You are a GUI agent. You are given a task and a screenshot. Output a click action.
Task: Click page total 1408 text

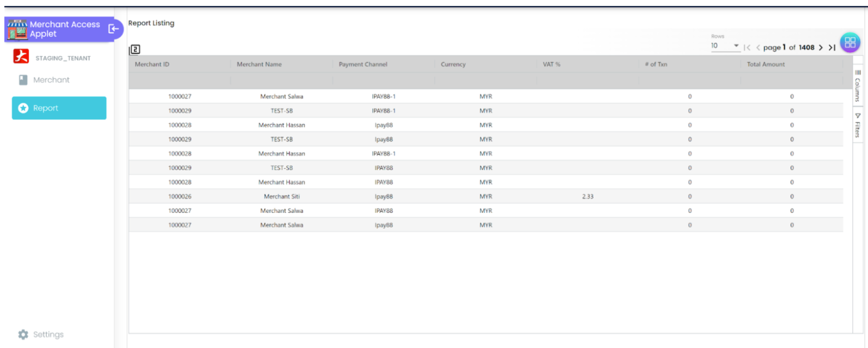[807, 48]
